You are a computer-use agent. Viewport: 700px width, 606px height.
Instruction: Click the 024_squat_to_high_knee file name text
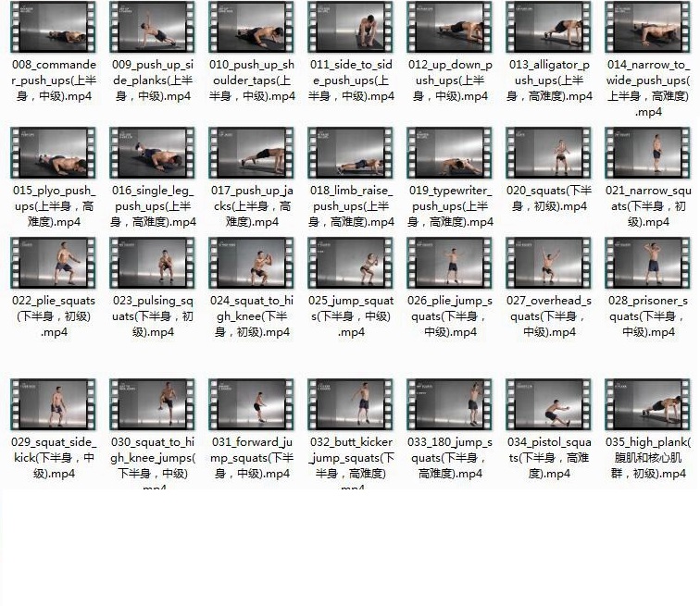click(x=252, y=316)
